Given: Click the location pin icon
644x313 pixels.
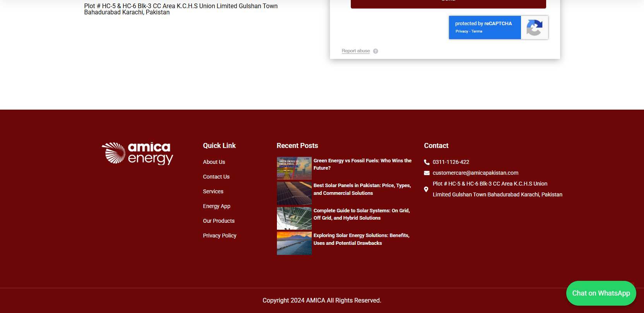Looking at the screenshot, I should click(426, 189).
